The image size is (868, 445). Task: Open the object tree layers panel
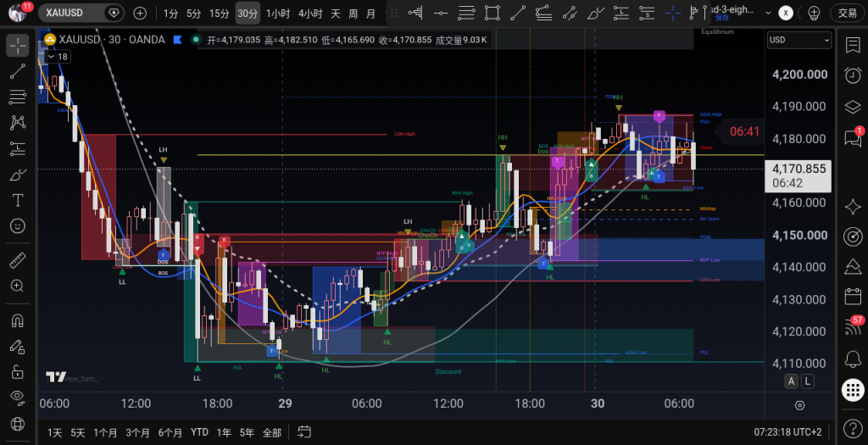(853, 107)
